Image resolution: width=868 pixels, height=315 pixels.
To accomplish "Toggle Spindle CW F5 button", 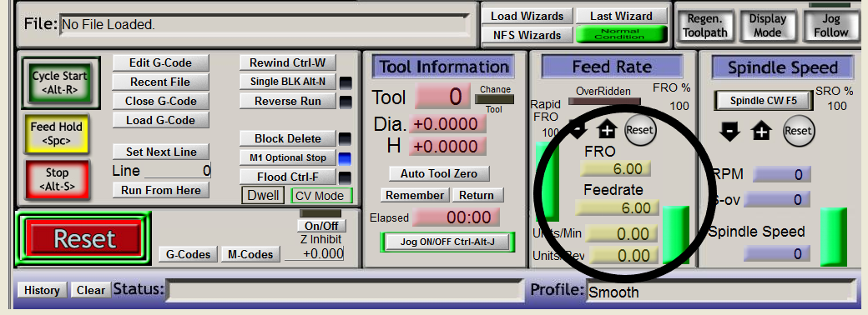I will 764,101.
